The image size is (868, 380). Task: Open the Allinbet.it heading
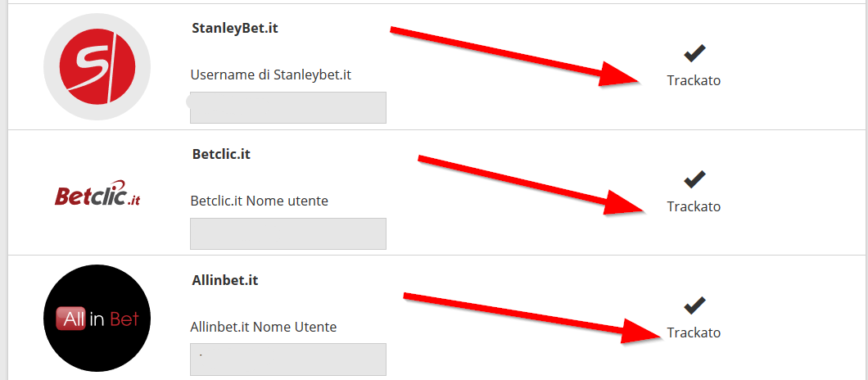click(225, 280)
